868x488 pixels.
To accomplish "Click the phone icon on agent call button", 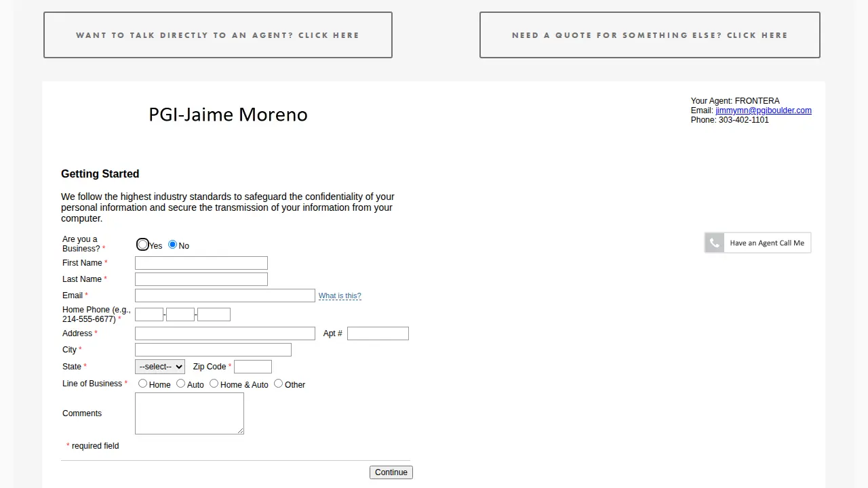I will [715, 243].
